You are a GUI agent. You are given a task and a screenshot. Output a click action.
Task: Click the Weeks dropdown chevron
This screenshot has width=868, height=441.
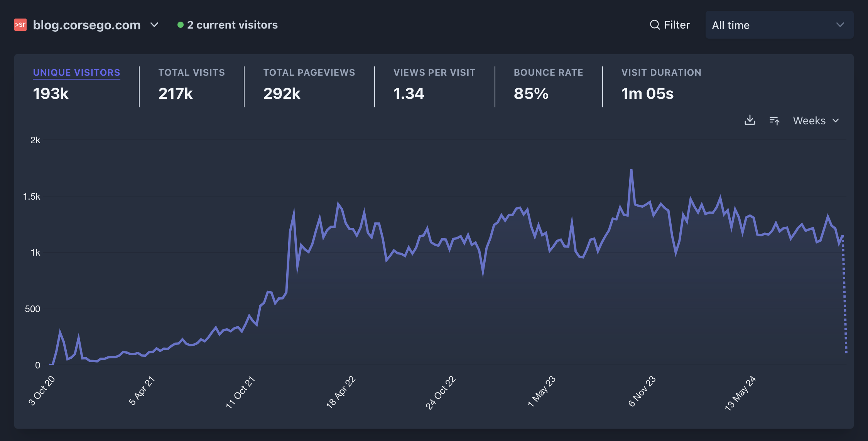[836, 121]
